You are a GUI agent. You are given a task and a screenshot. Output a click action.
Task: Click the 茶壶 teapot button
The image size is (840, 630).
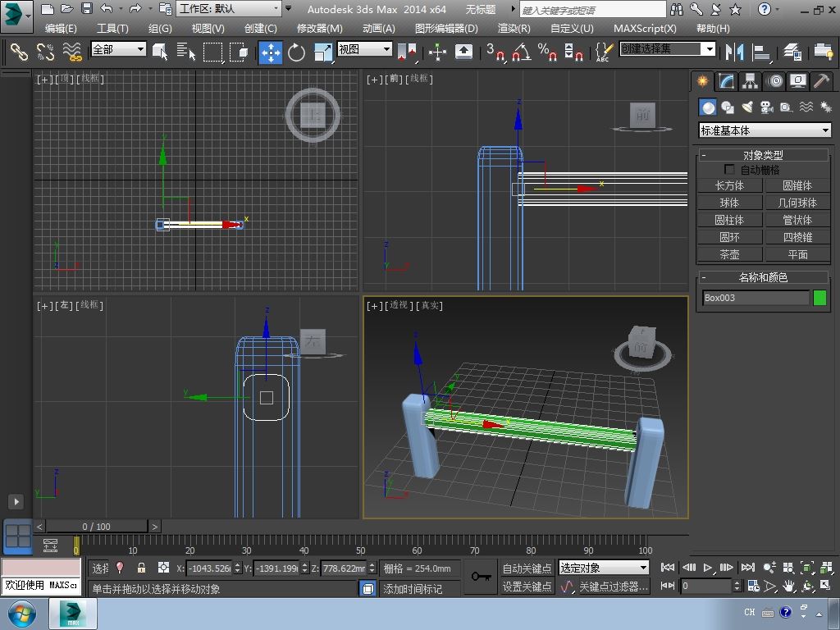[729, 254]
